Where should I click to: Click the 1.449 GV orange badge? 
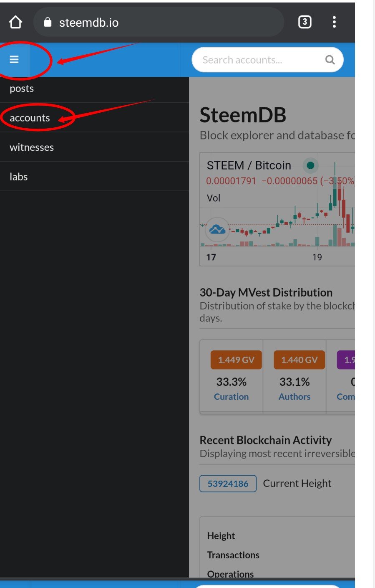[x=236, y=360]
